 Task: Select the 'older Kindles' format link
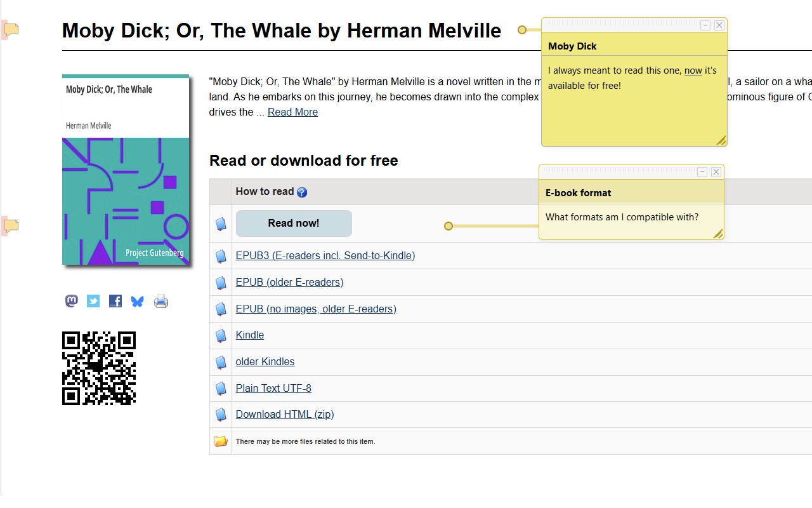click(x=265, y=362)
